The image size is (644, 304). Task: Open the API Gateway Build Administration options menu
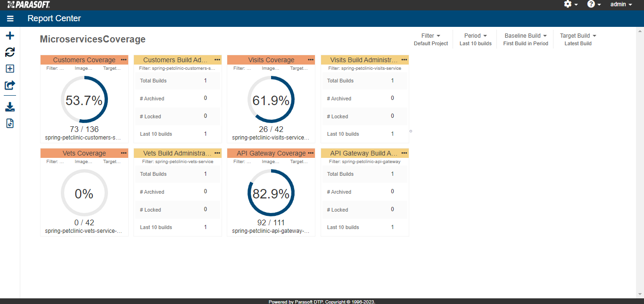coord(405,153)
